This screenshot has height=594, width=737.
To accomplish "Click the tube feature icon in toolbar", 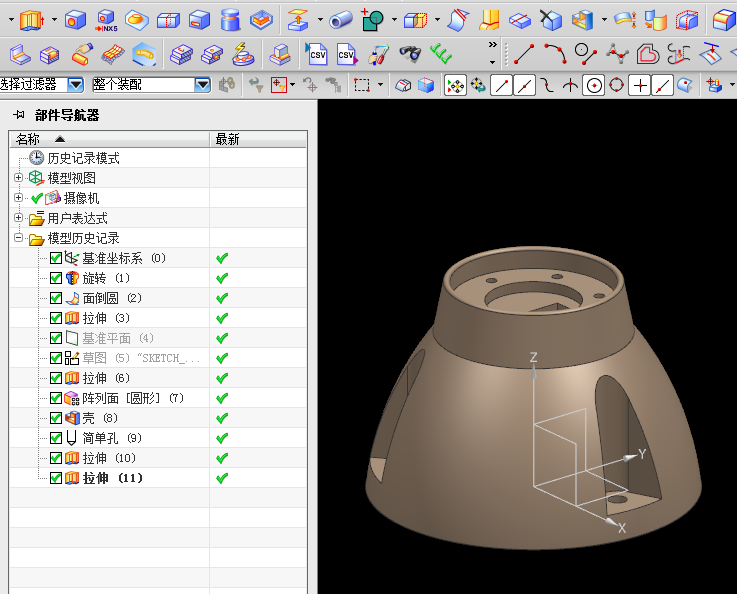I will [341, 19].
